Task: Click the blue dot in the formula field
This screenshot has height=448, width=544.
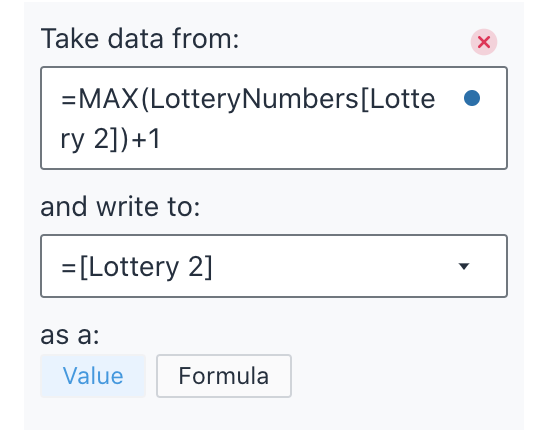Action: 472,98
